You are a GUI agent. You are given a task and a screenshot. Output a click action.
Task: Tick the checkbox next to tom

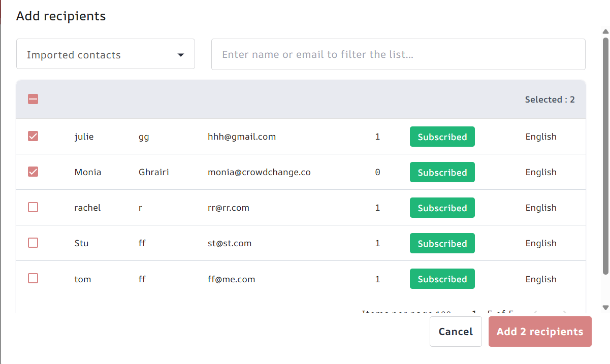click(33, 278)
